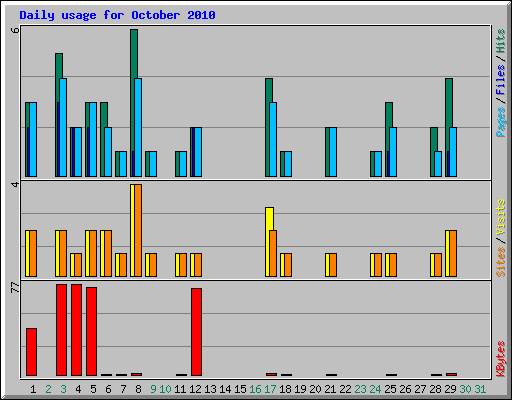Select the 'KBytes' legend label
This screenshot has height=400, width=512.
500,359
